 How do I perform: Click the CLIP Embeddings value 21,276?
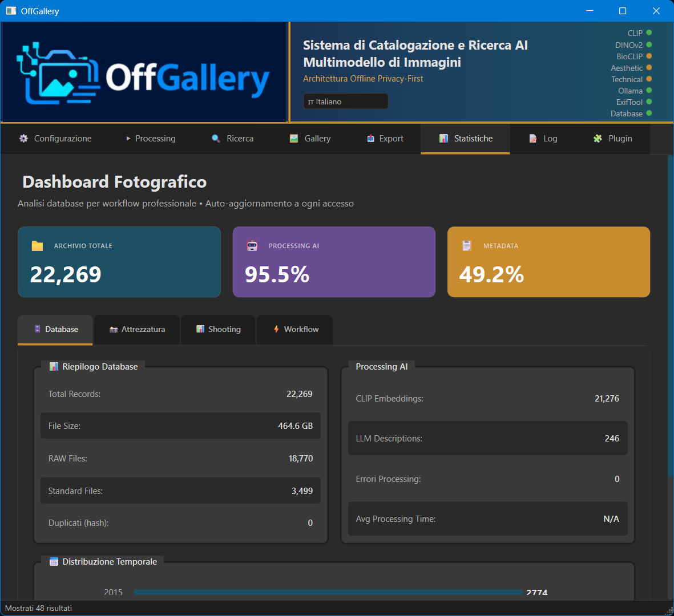pos(607,399)
